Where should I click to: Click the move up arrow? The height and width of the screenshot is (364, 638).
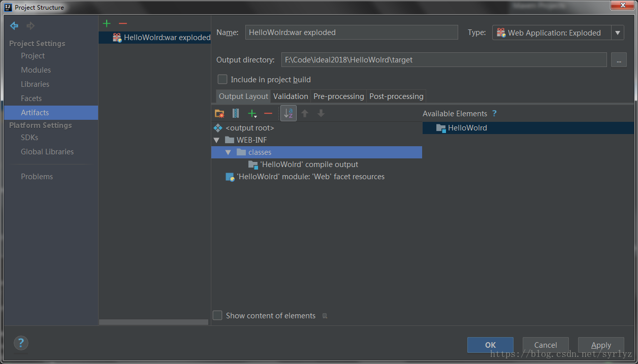click(x=305, y=113)
